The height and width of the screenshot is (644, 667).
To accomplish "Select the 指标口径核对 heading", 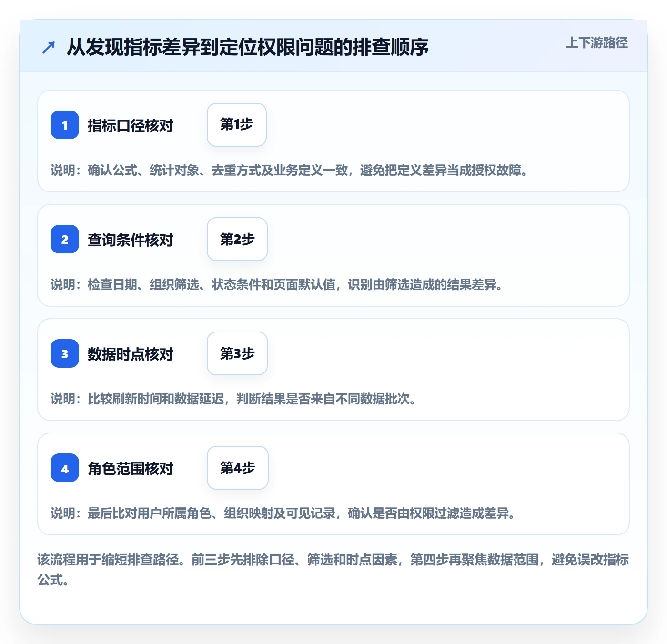I will [131, 126].
